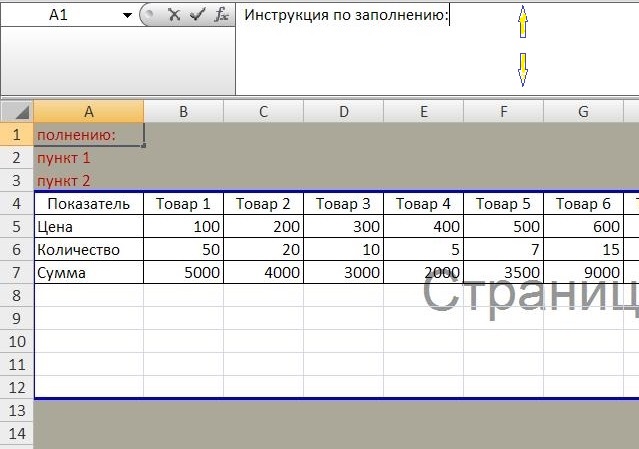Viewport: 639px width, 449px height.
Task: Click the yellow up arrow beside formula bar
Action: (x=522, y=22)
